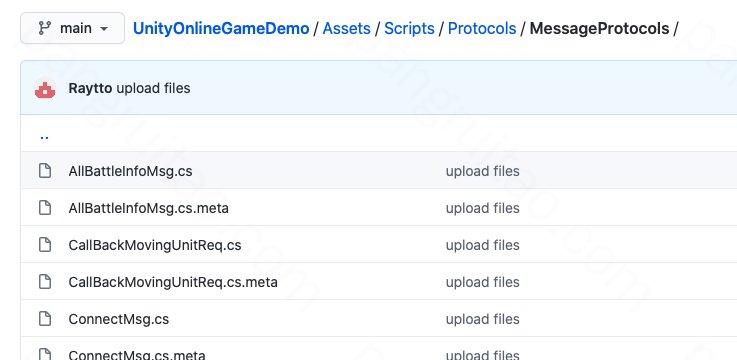Image resolution: width=737 pixels, height=360 pixels.
Task: Go to the Scripts breadcrumb folder
Action: click(x=409, y=28)
